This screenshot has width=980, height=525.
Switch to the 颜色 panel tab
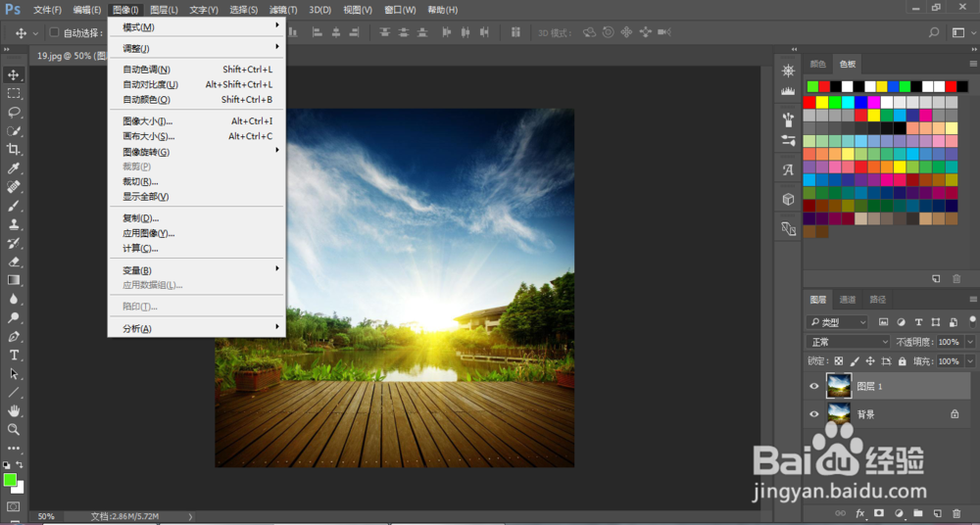point(817,64)
